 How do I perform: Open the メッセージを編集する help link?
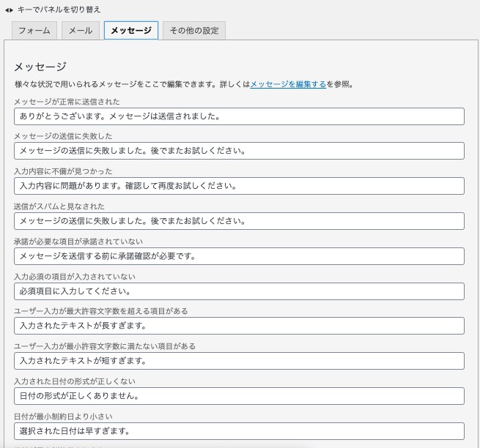tap(288, 85)
